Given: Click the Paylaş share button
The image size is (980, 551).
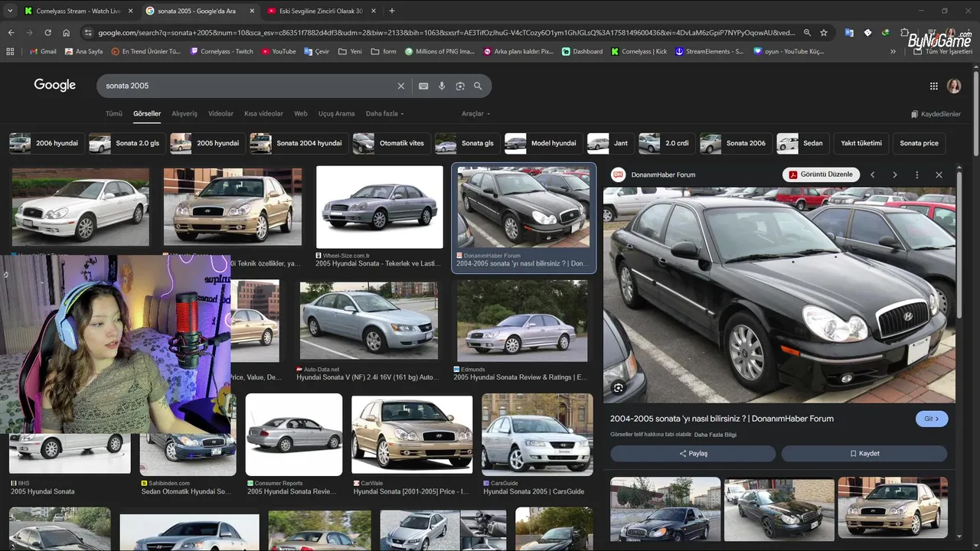Looking at the screenshot, I should coord(693,453).
